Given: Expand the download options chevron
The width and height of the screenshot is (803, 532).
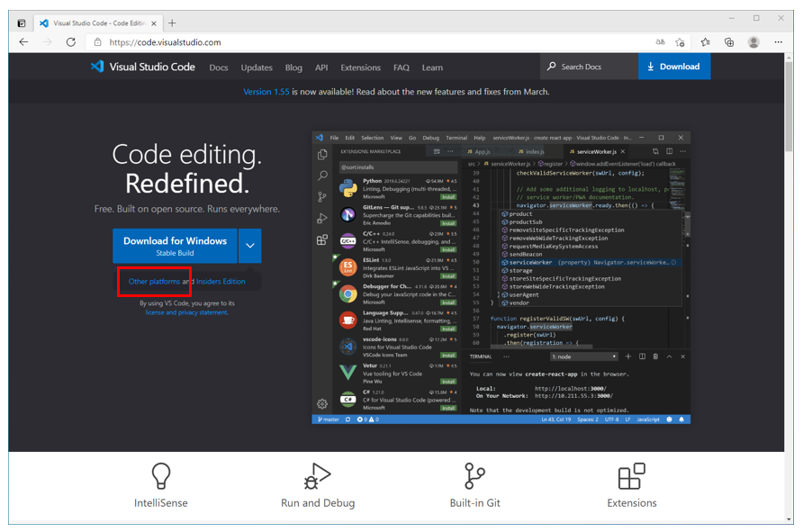Looking at the screenshot, I should pos(250,246).
